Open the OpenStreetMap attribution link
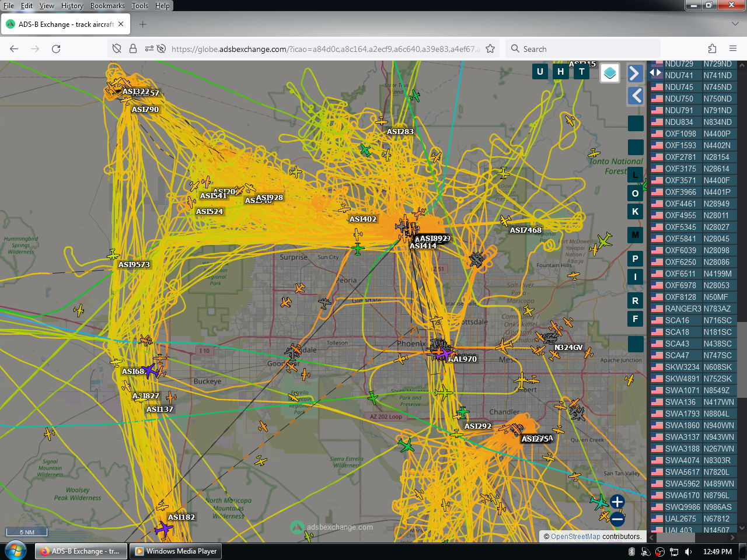 pyautogui.click(x=575, y=537)
